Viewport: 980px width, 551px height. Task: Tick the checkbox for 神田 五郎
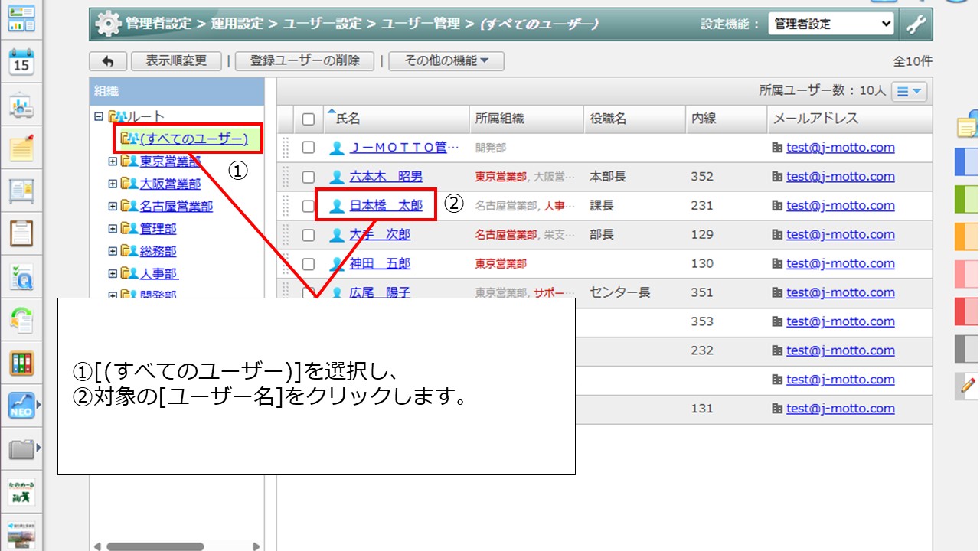[x=308, y=264]
